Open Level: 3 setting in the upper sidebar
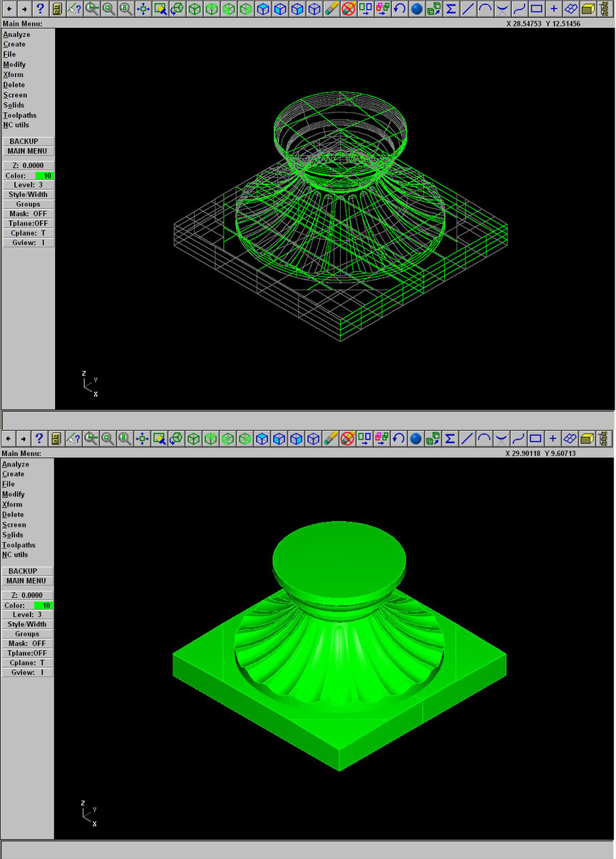The image size is (616, 859). 28,185
